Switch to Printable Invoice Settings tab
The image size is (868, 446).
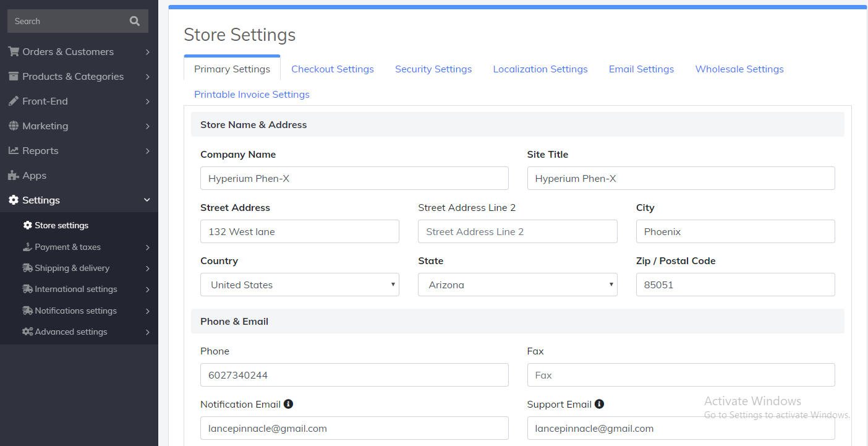252,94
